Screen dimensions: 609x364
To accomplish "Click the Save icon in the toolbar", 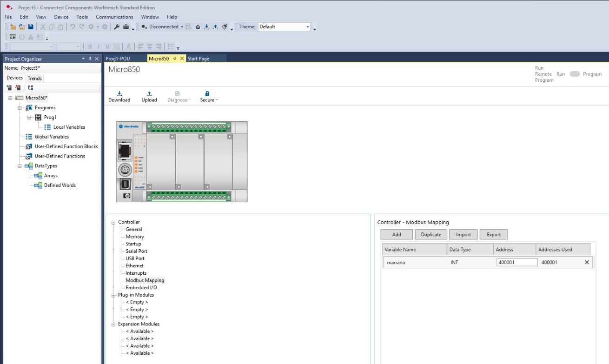I will coord(30,26).
